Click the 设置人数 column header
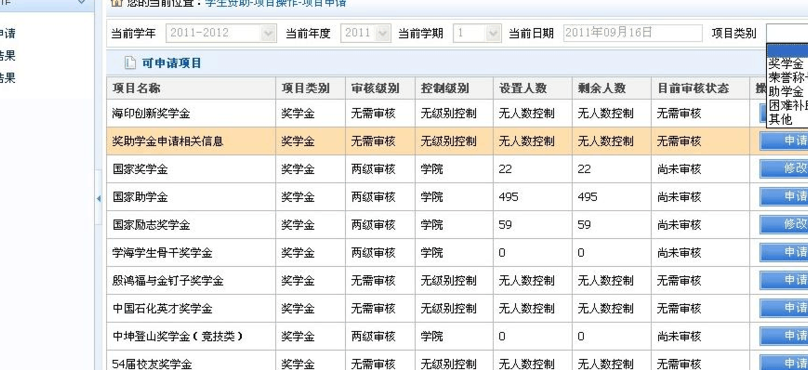 pos(533,88)
